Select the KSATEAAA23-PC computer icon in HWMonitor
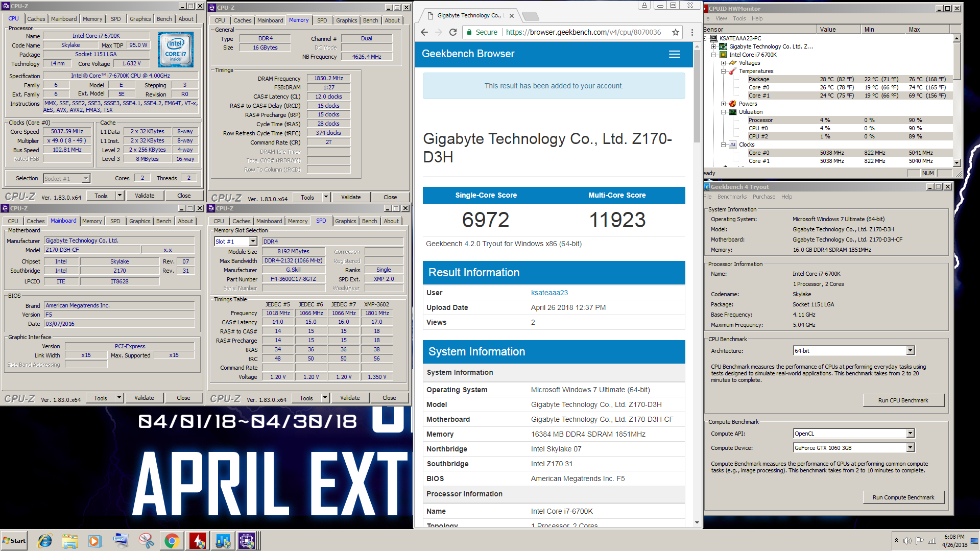 [714, 38]
